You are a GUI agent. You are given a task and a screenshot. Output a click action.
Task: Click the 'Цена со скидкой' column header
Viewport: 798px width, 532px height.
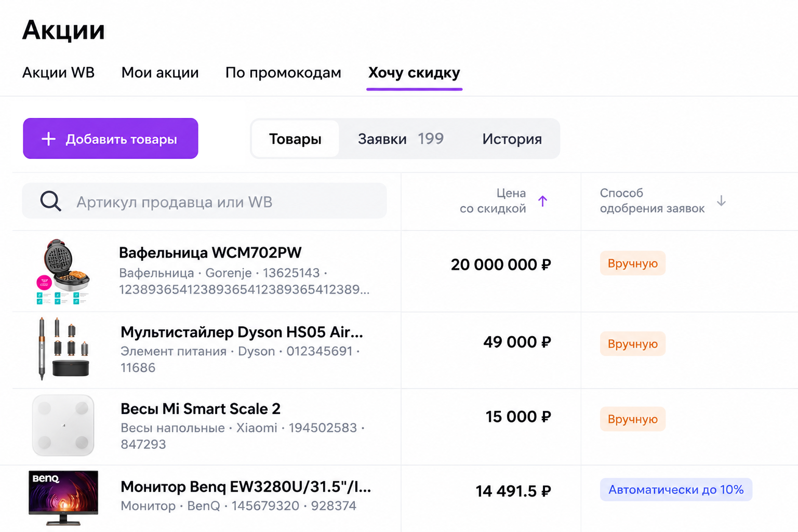click(x=493, y=201)
